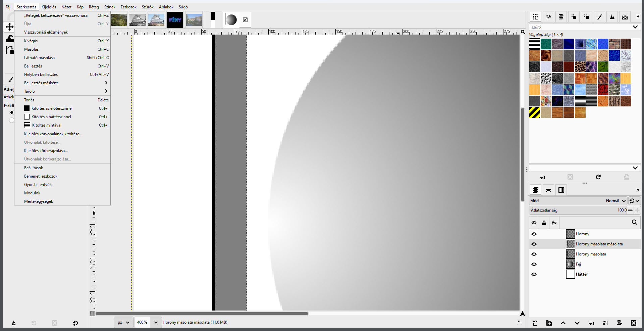Open Beállítások from Szerkesztés menu
The image size is (644, 331).
62,168
